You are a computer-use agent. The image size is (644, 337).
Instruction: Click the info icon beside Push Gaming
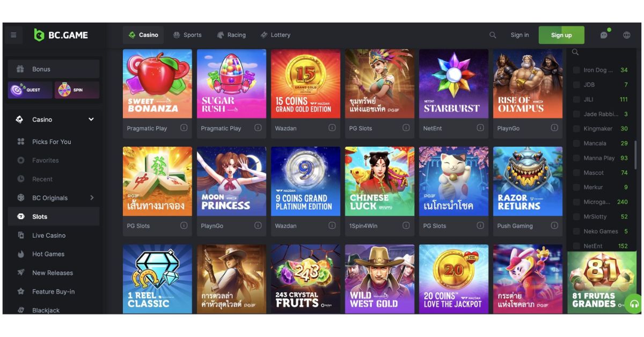554,225
